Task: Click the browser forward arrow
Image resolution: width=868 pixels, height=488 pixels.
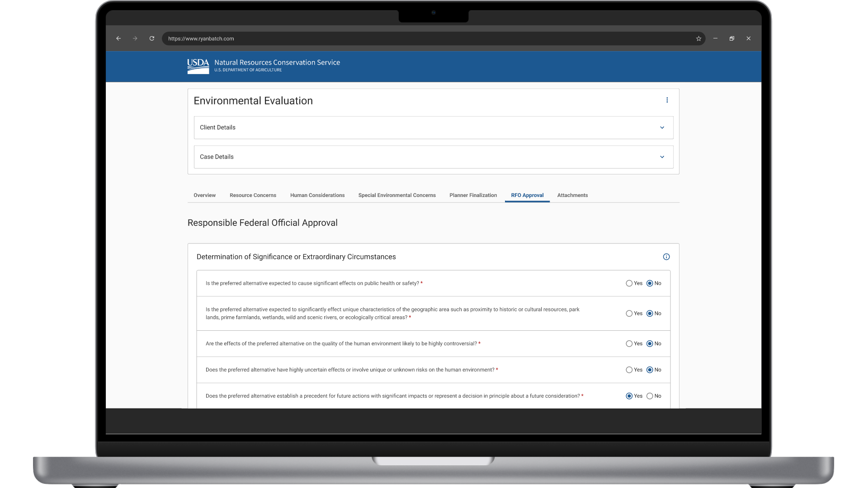Action: click(135, 38)
